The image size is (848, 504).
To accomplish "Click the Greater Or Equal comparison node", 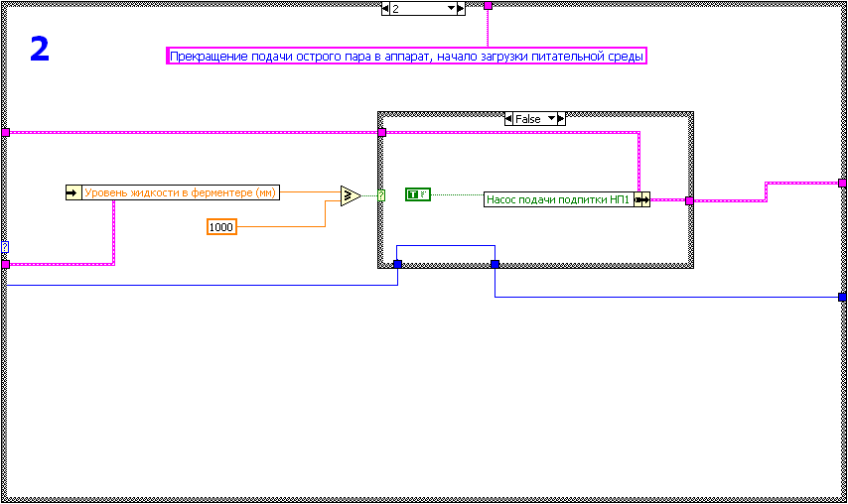I will tap(351, 195).
